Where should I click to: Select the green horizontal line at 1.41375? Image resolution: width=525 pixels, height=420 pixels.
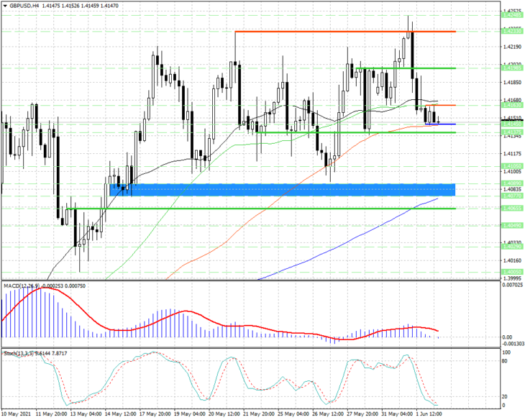click(356, 132)
